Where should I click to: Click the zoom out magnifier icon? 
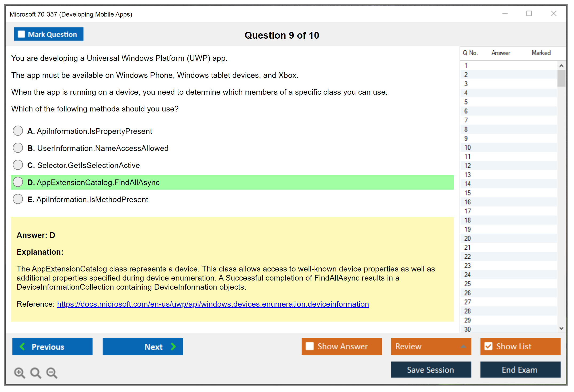[x=52, y=373]
